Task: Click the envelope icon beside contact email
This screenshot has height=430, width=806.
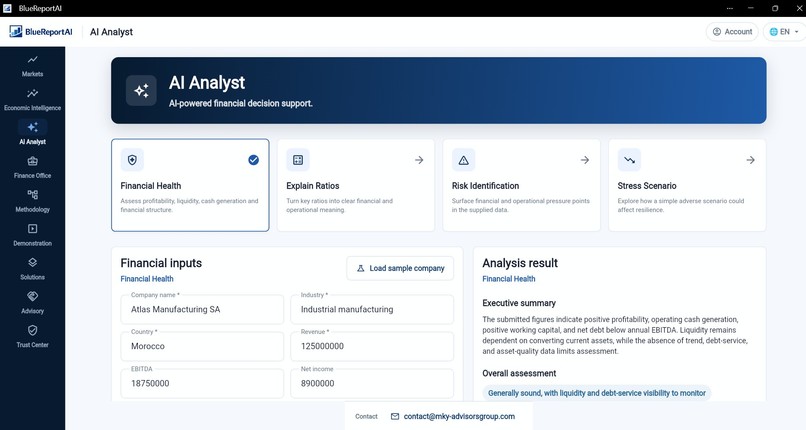Action: pos(395,416)
